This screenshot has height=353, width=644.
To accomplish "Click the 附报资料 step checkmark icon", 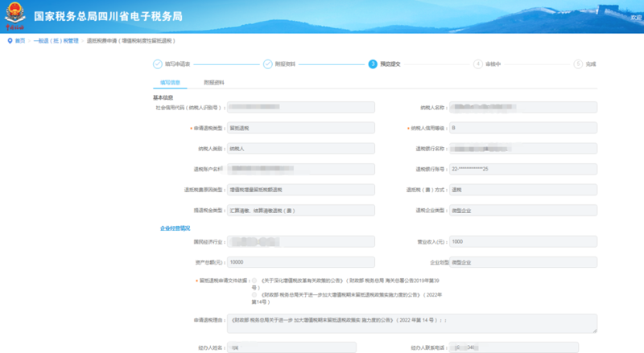I will (266, 64).
